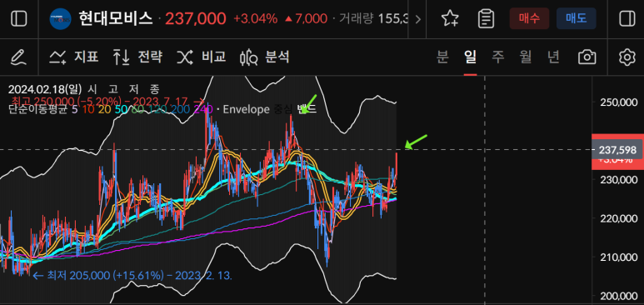This screenshot has width=644, height=305.
Task: Toggle the 5-day moving average
Action: (x=74, y=109)
